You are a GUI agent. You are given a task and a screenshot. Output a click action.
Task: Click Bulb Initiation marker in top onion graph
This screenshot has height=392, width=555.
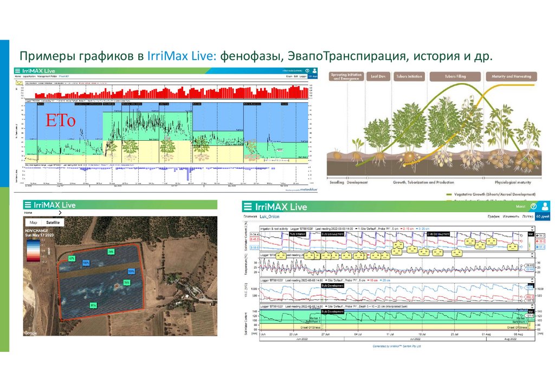298,234
